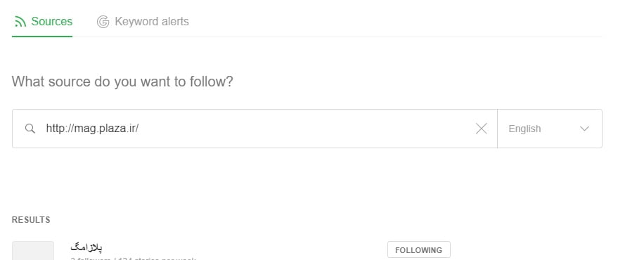
Task: Click the followers and stories count line
Action: click(133, 259)
